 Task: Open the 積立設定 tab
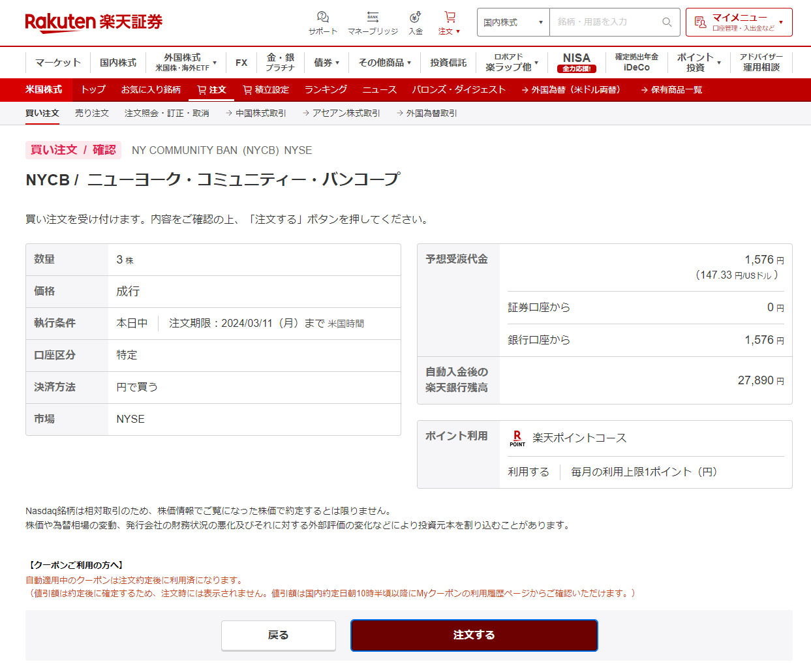[x=266, y=90]
